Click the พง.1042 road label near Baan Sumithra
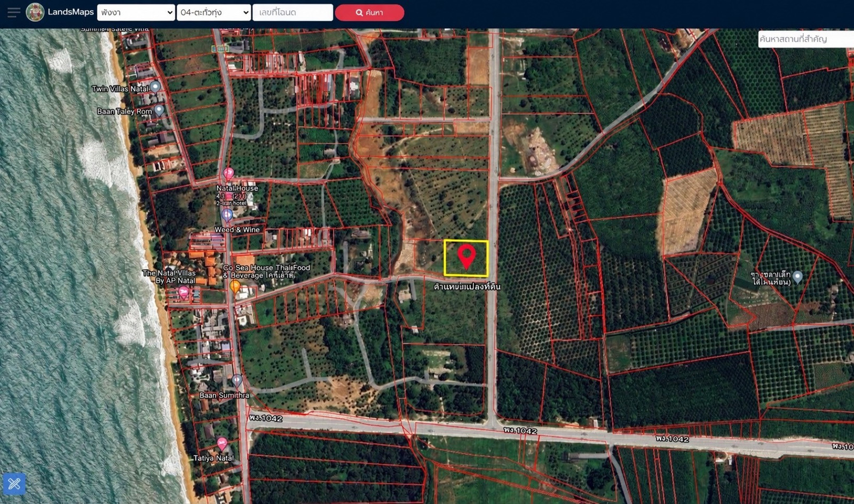Screen dimensions: 854x504 click(x=266, y=418)
